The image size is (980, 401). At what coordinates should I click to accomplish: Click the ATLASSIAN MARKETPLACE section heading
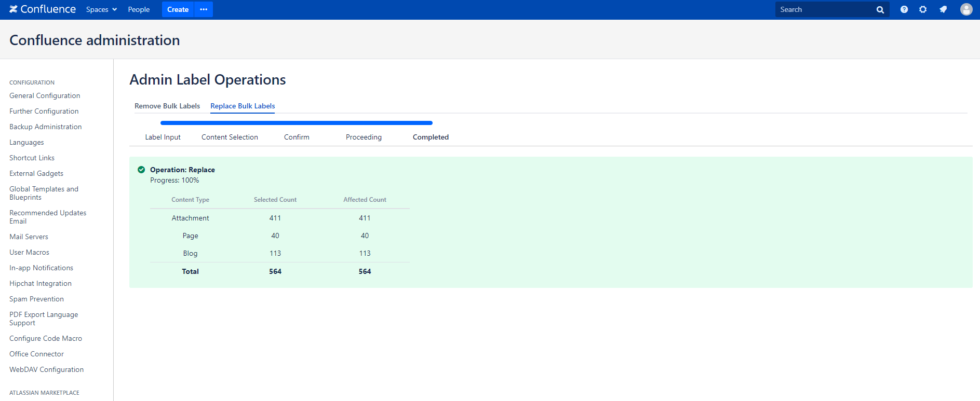pos(44,393)
